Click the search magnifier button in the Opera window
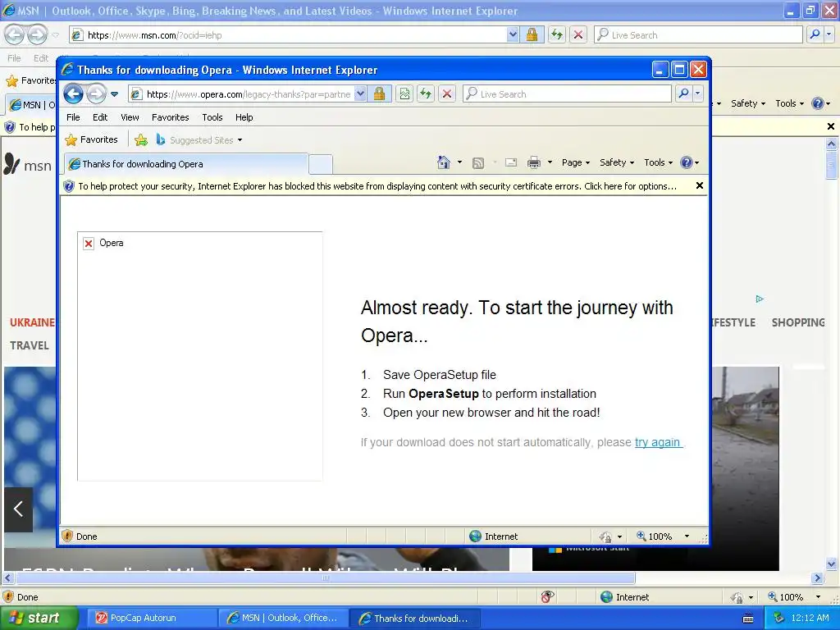Screen dimensions: 840x630 pos(683,94)
